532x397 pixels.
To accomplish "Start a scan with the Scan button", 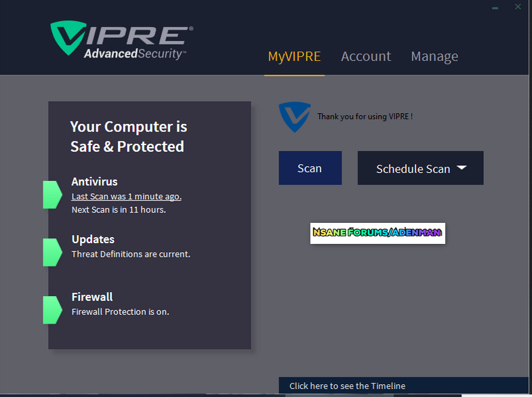I will coord(310,168).
